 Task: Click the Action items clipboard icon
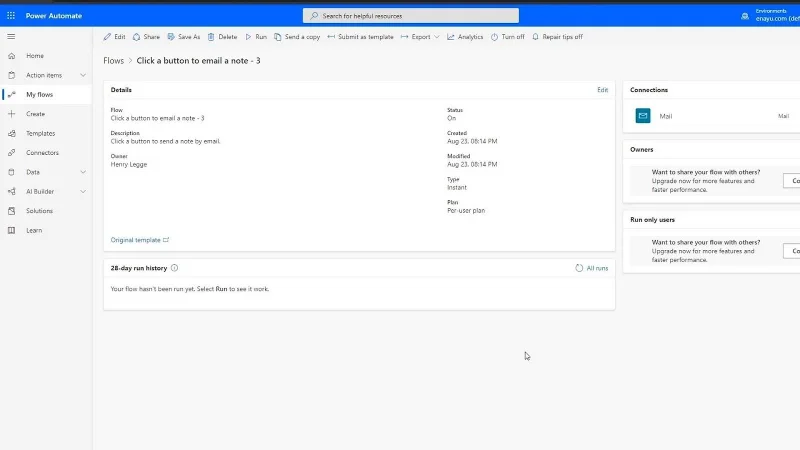tap(12, 75)
